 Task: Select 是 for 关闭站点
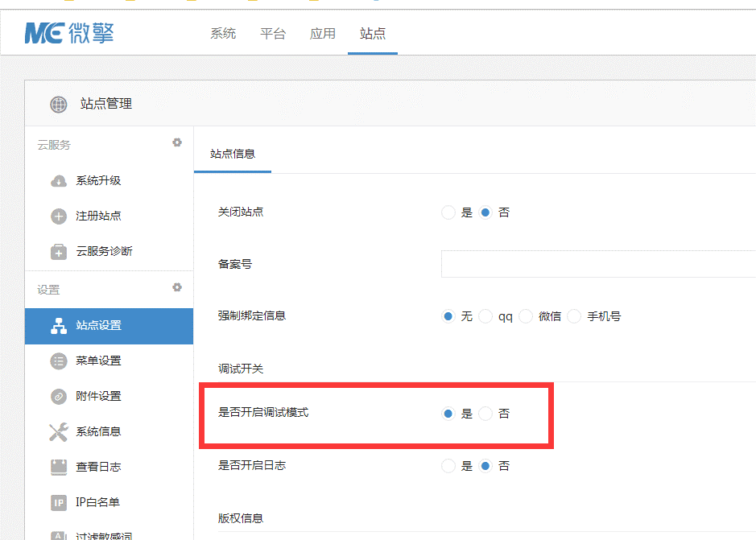(448, 213)
